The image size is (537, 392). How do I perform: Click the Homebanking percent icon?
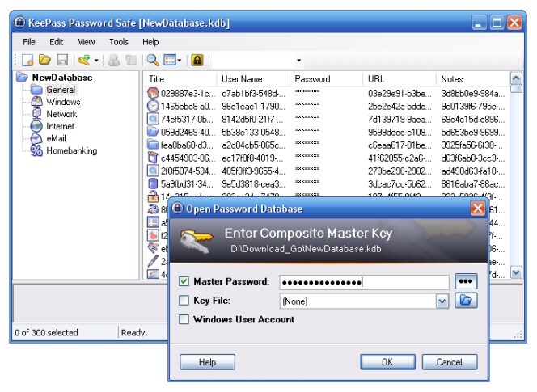point(36,150)
